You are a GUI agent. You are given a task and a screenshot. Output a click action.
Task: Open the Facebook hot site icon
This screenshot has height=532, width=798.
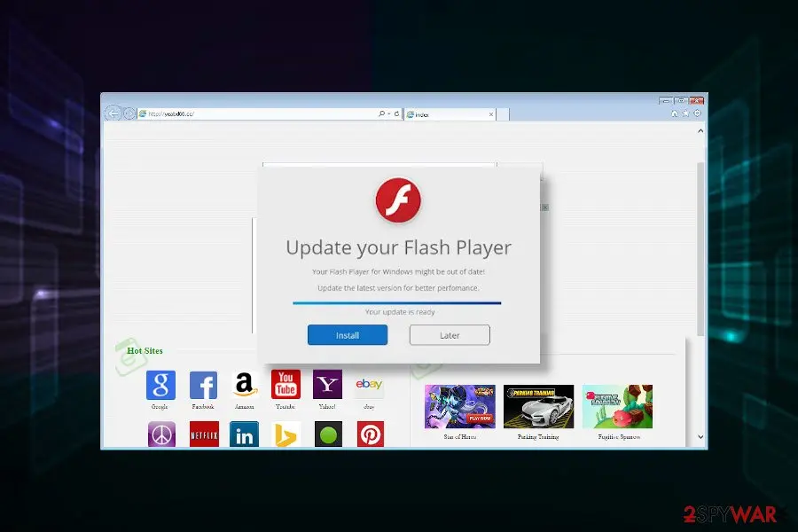(x=204, y=385)
